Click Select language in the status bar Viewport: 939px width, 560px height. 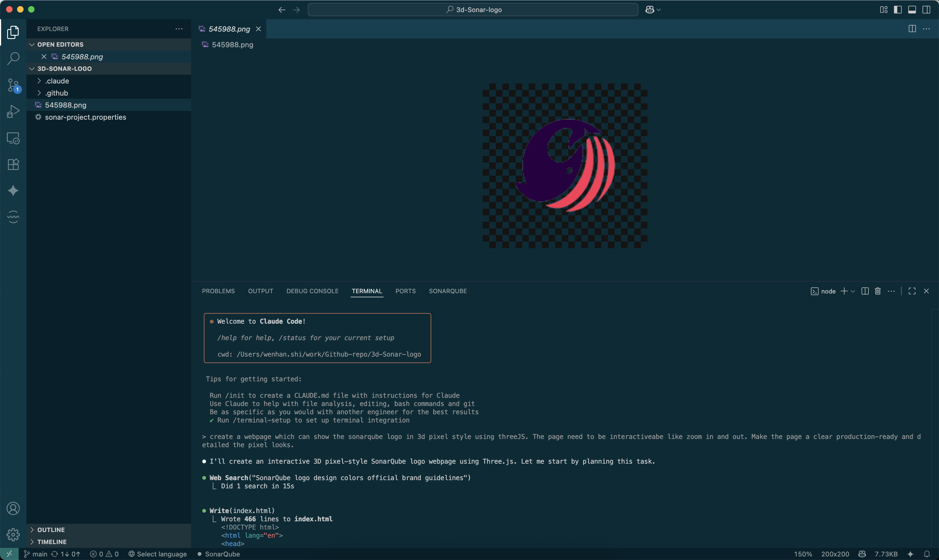[x=158, y=554]
